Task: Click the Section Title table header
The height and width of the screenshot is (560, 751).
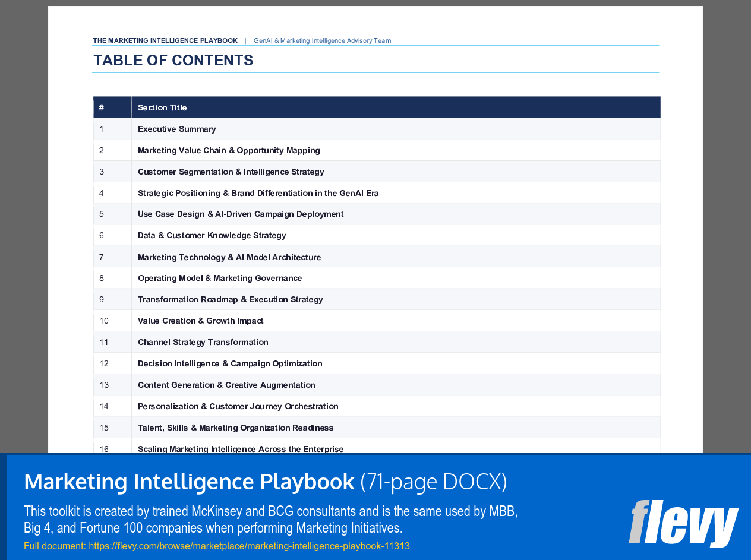Action: [x=162, y=107]
